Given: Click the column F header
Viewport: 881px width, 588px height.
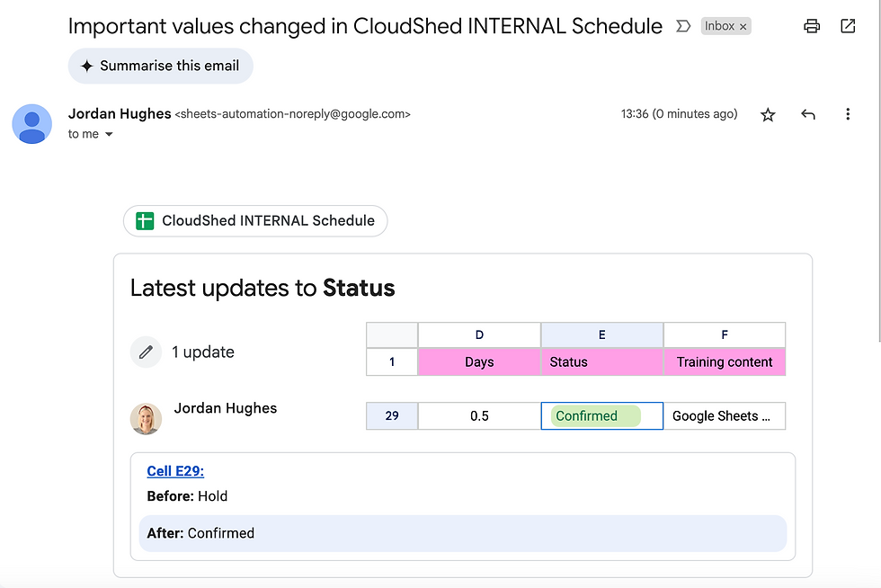Looking at the screenshot, I should tap(725, 335).
